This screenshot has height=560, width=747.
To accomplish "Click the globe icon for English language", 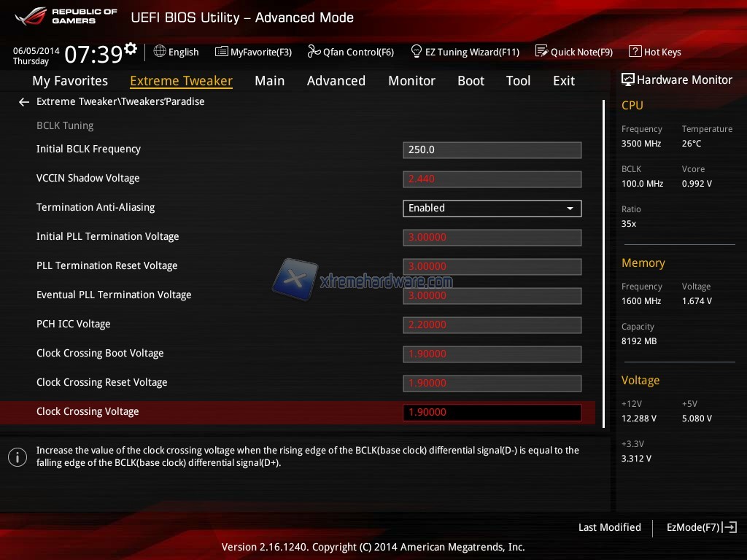I will pos(160,52).
